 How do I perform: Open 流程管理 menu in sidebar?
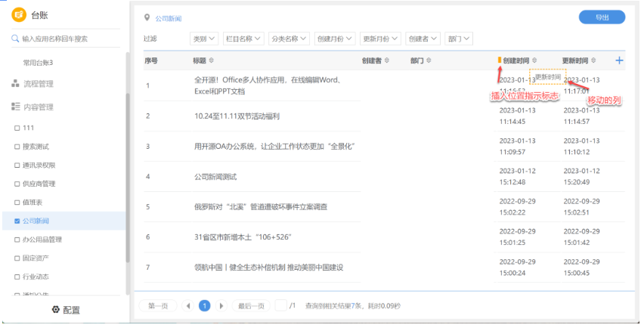[33, 84]
